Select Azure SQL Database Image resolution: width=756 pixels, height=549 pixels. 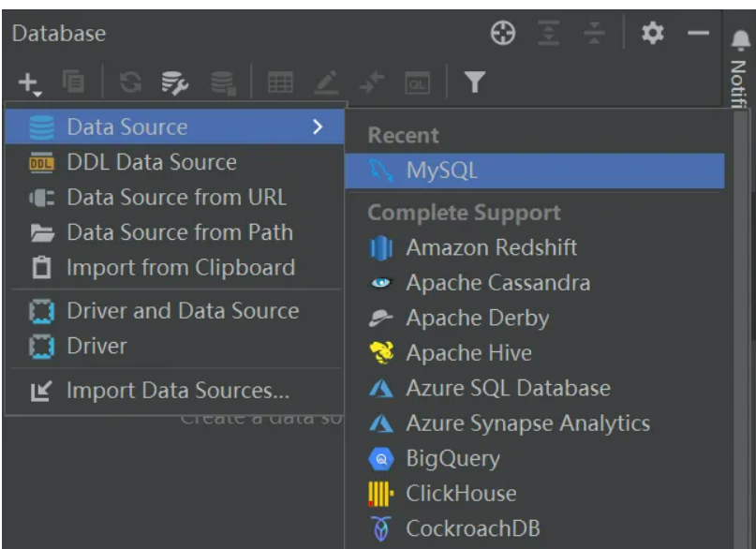click(535, 388)
